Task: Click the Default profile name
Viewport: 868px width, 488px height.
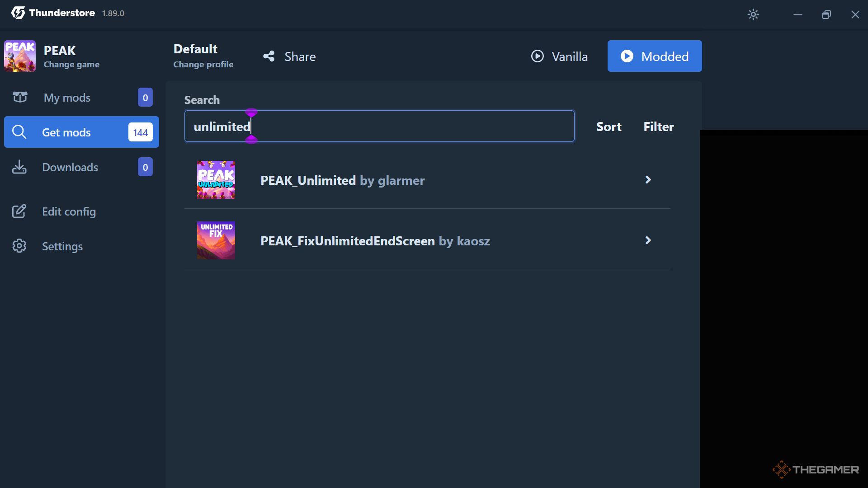Action: [x=195, y=49]
